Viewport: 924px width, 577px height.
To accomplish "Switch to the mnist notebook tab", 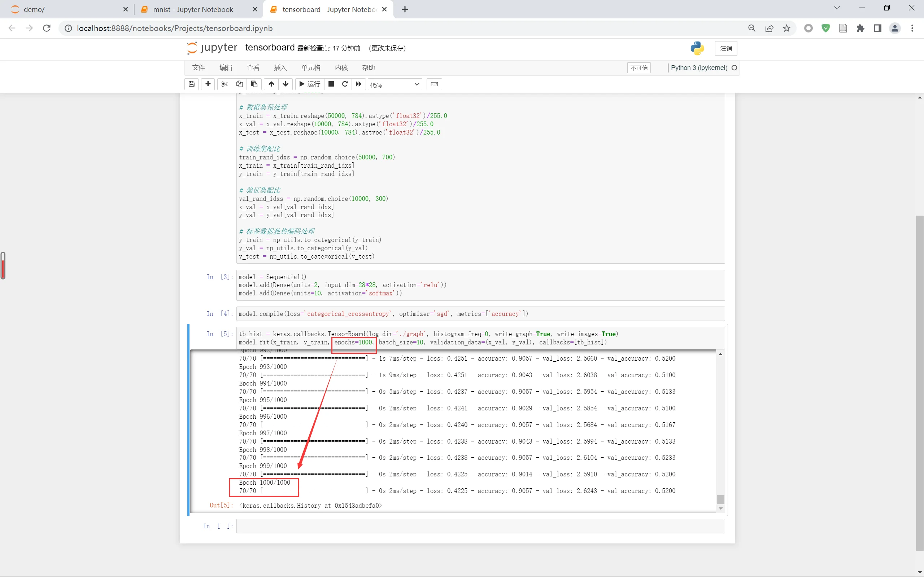I will coord(193,9).
